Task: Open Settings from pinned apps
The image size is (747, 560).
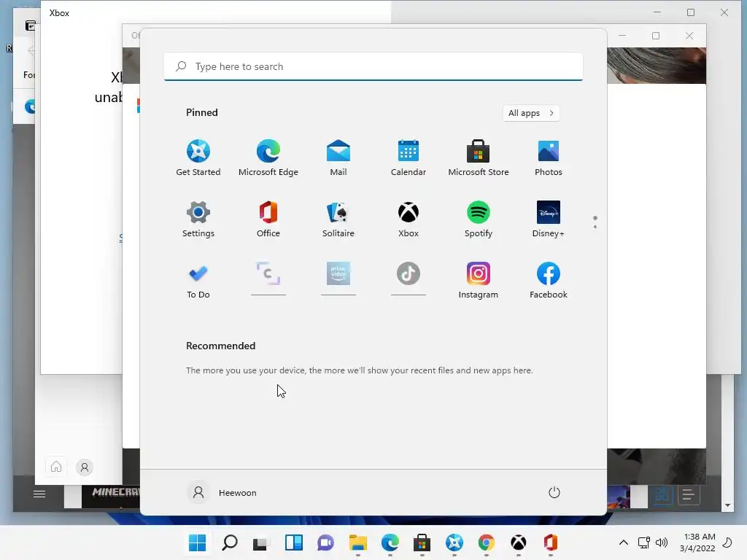Action: [x=198, y=219]
